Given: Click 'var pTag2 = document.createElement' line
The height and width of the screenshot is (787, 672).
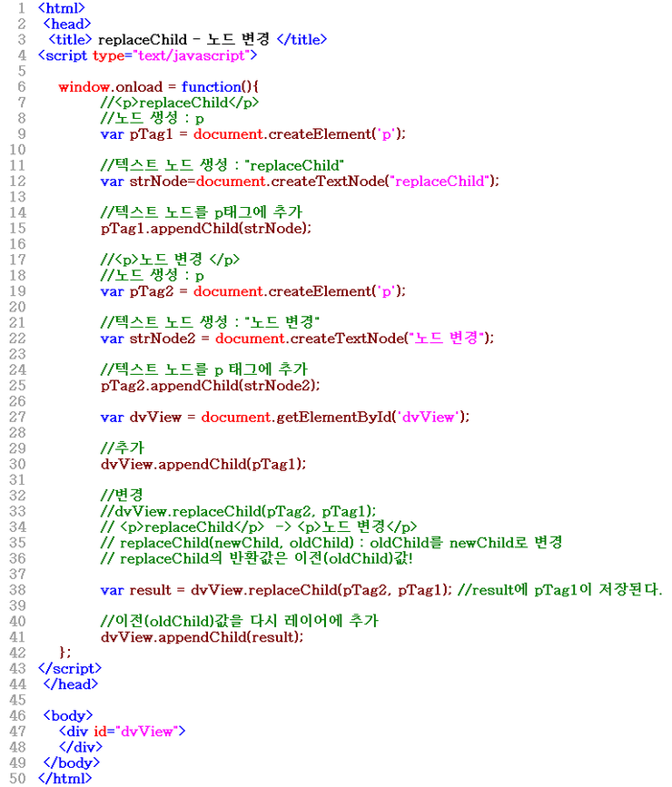Looking at the screenshot, I should (x=252, y=291).
